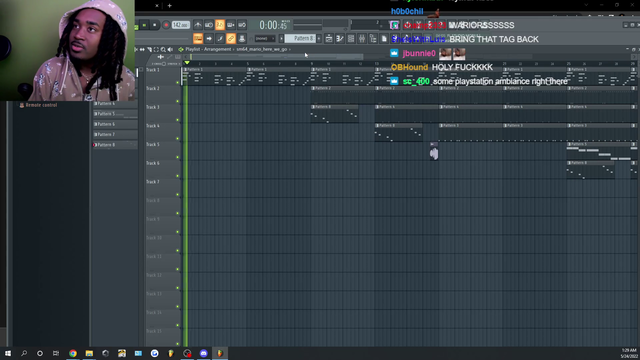The image size is (640, 360).
Task: Open Windows Start menu
Action: (x=8, y=353)
